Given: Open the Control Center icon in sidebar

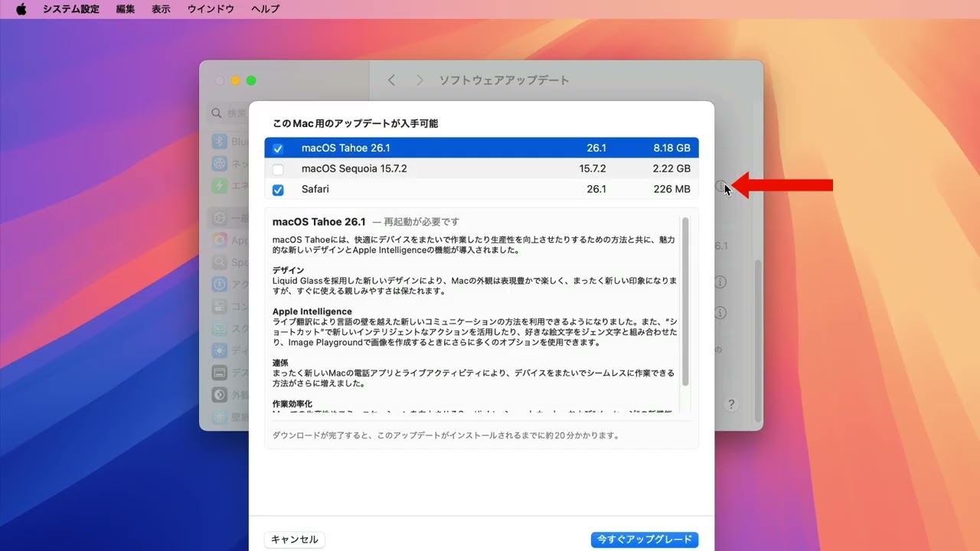Looking at the screenshot, I should [x=220, y=307].
